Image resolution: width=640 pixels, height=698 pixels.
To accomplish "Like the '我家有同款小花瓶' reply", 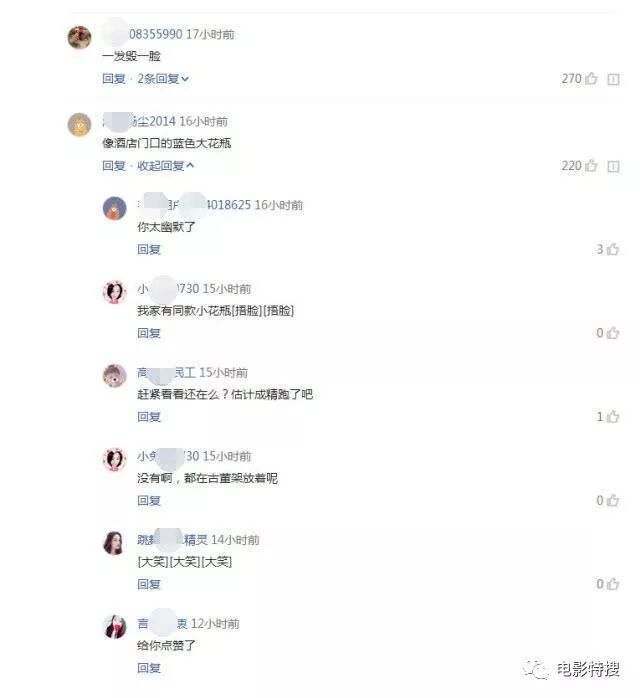I will (x=613, y=333).
